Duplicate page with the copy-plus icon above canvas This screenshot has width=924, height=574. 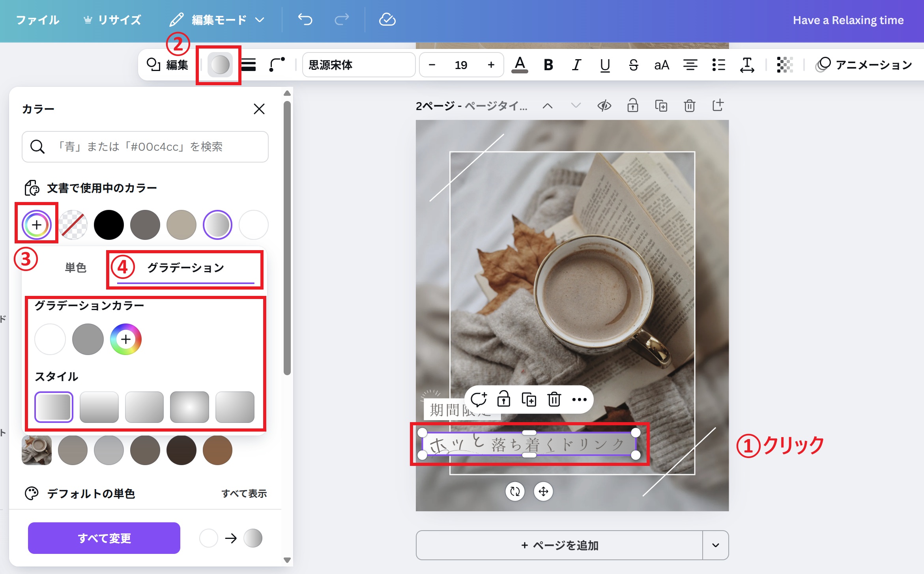[x=661, y=106]
